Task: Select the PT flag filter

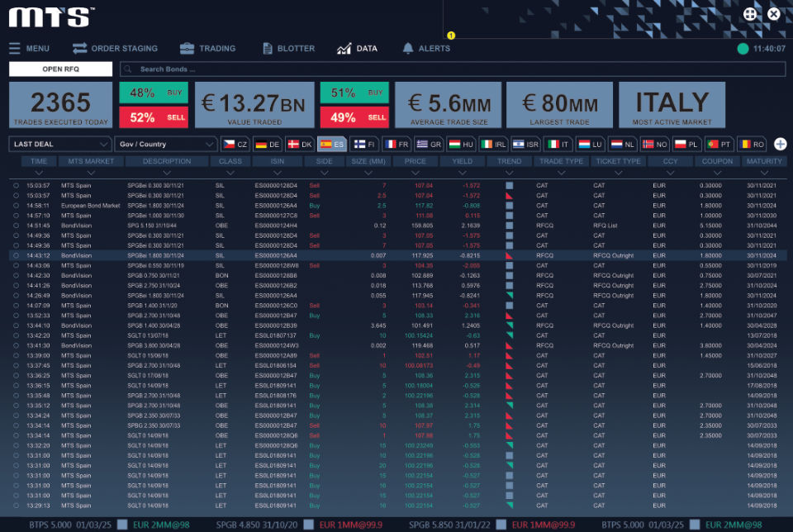Action: point(719,144)
